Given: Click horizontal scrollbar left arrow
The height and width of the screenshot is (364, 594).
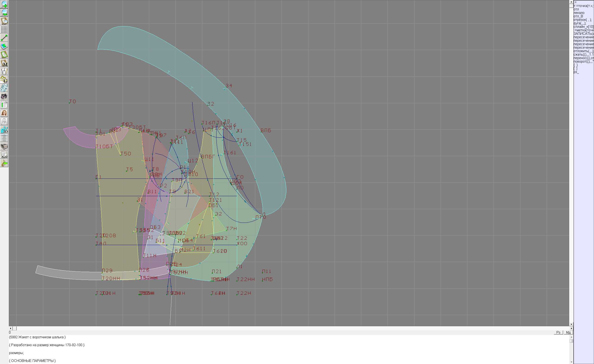Looking at the screenshot, I should click(x=10, y=328).
